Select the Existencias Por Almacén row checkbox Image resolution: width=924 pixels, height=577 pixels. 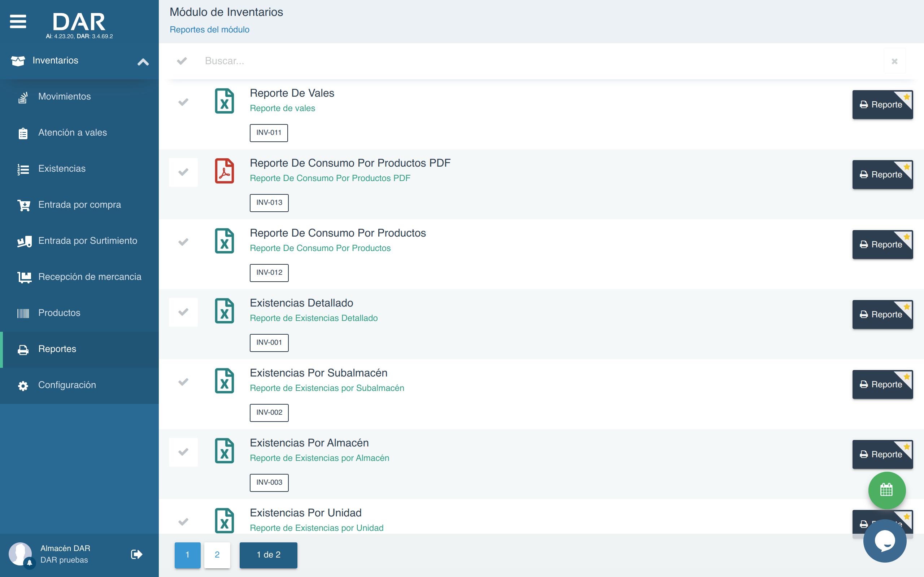coord(183,452)
